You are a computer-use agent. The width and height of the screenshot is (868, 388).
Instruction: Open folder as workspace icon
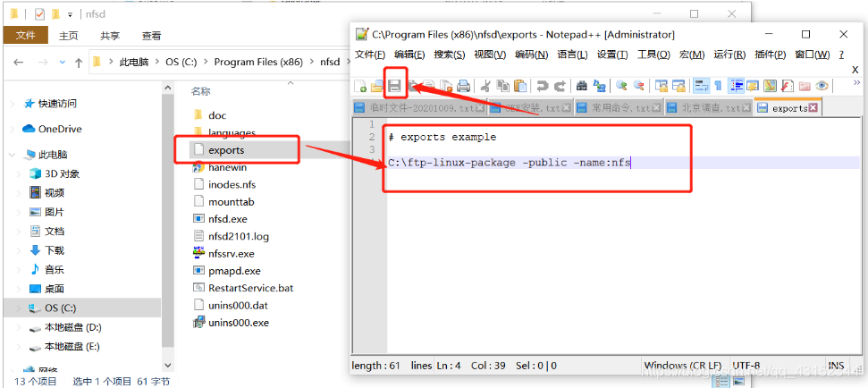point(805,86)
